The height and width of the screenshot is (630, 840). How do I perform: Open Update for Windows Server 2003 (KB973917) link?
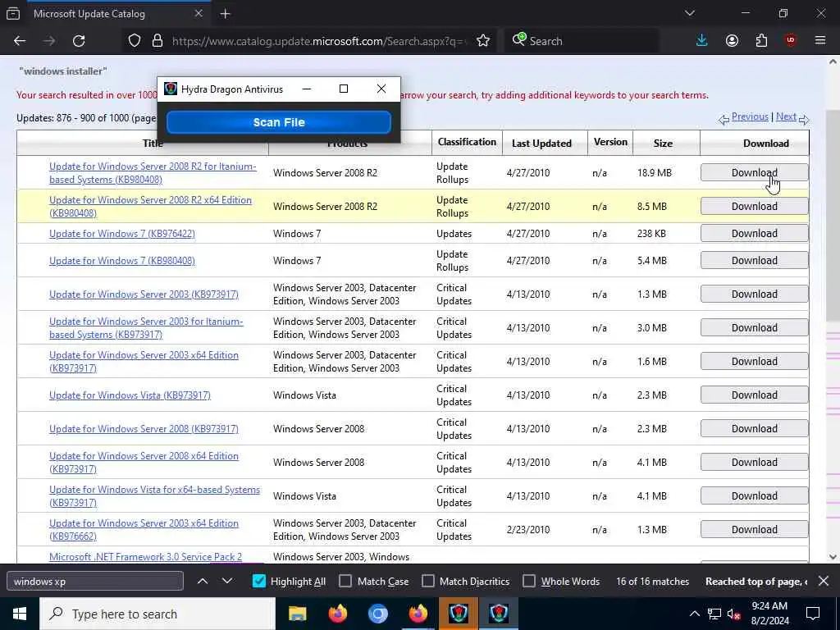(144, 294)
